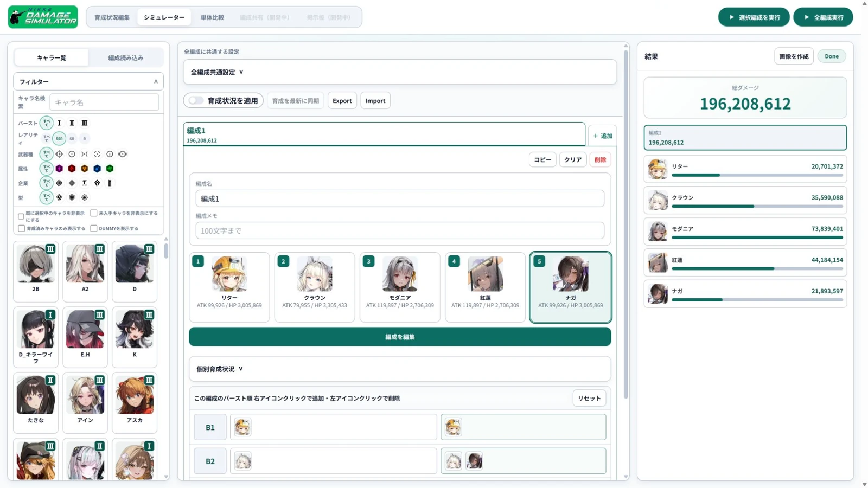Select slot 3 モデニア card
The height and width of the screenshot is (488, 868).
point(400,287)
